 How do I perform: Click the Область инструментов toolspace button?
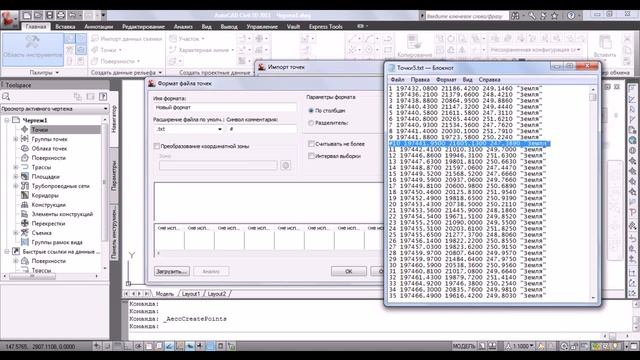click(x=33, y=49)
